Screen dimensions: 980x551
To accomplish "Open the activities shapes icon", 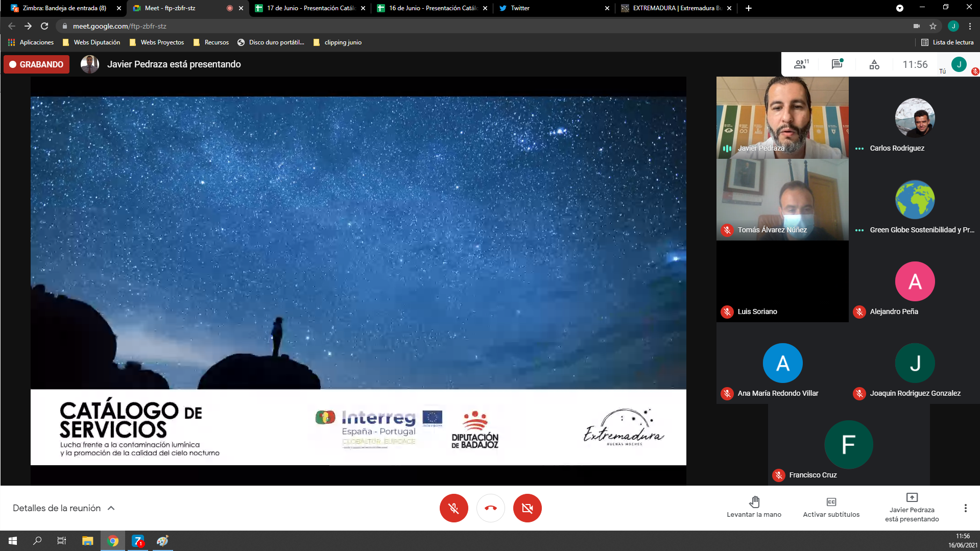I will point(874,64).
